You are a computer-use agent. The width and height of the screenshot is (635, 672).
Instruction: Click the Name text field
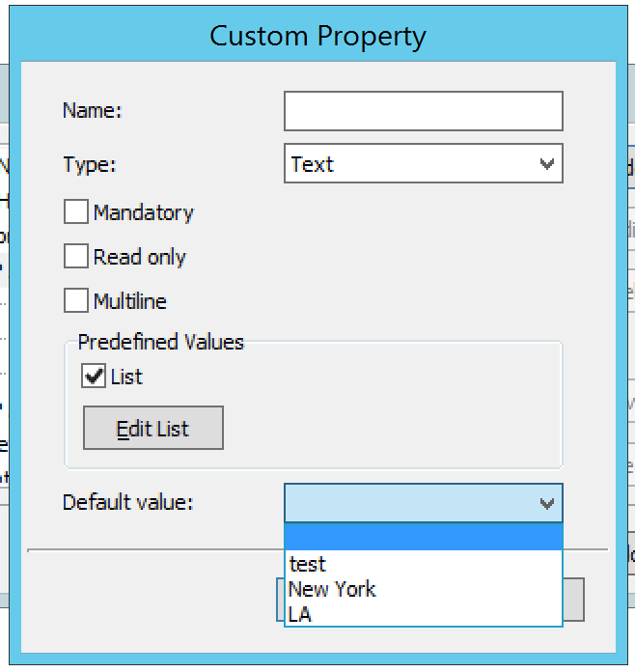point(424,111)
